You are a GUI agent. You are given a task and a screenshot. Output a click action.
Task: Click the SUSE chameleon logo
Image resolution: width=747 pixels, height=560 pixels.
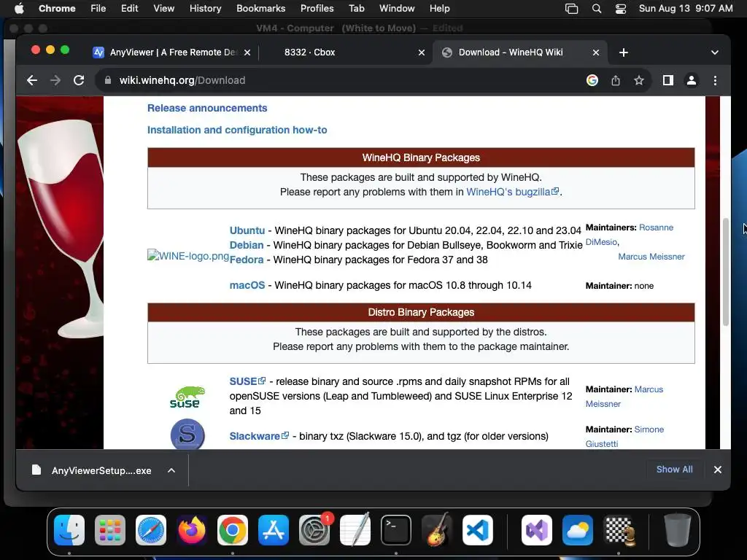point(187,397)
